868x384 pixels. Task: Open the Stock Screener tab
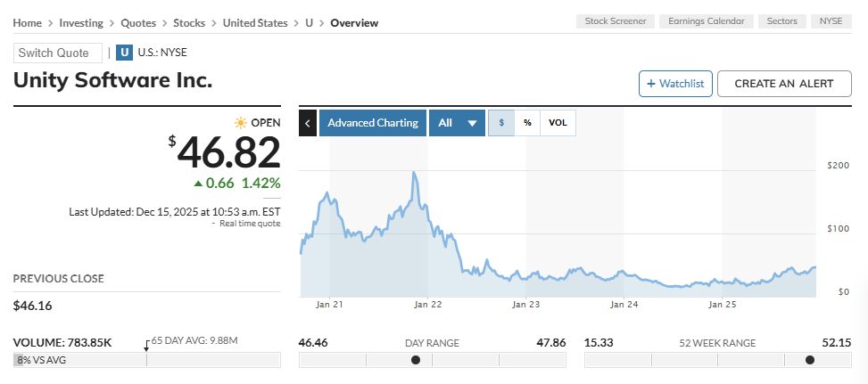coord(616,21)
